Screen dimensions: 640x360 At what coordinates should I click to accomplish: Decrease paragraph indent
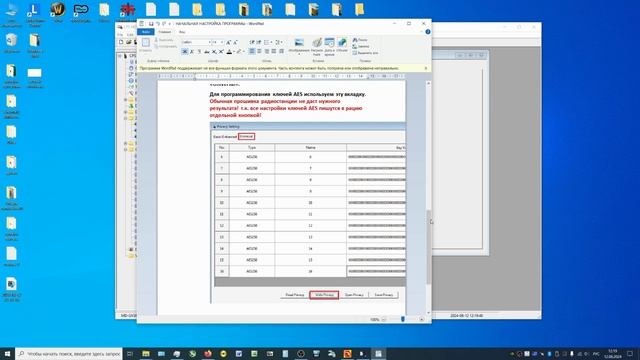252,42
